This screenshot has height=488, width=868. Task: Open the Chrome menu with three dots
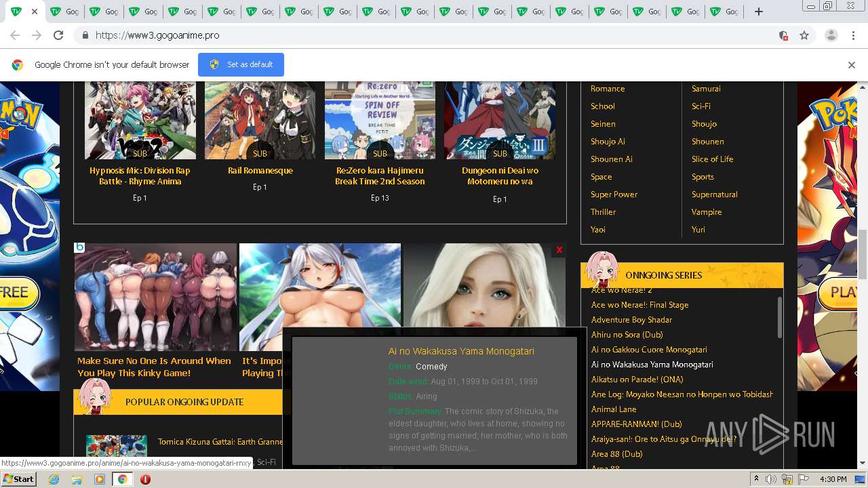pos(852,35)
